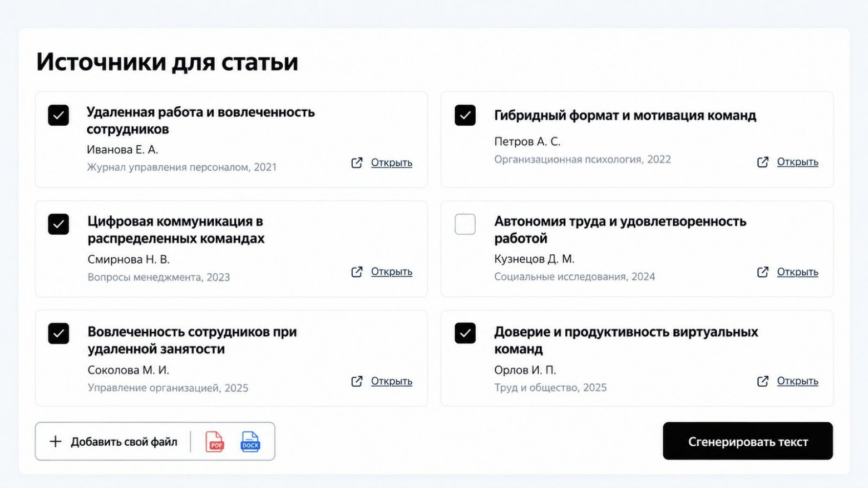The image size is (868, 488).
Task: Uncheck the Гибридный формат и мотивация команд source
Action: (465, 115)
